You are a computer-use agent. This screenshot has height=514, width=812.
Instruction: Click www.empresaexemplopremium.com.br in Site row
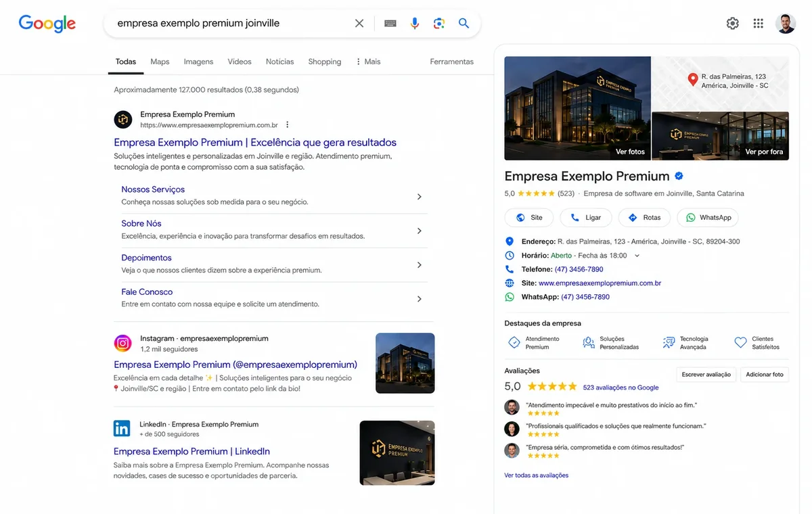pyautogui.click(x=600, y=283)
